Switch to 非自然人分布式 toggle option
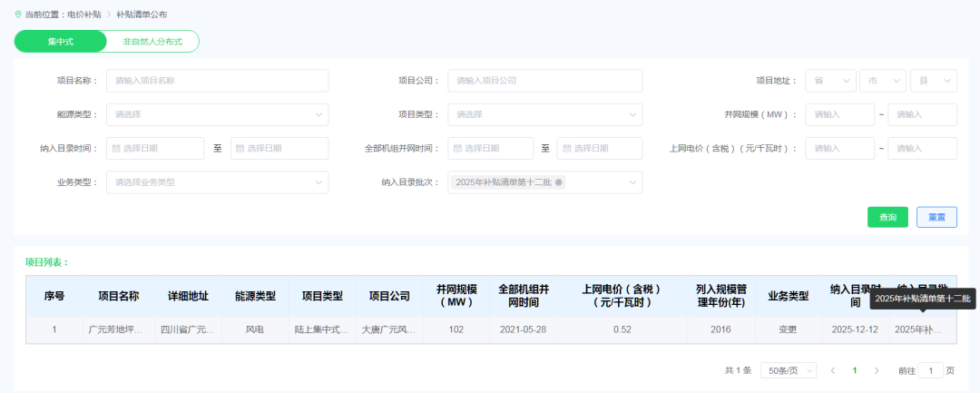This screenshot has width=980, height=393. 152,42
